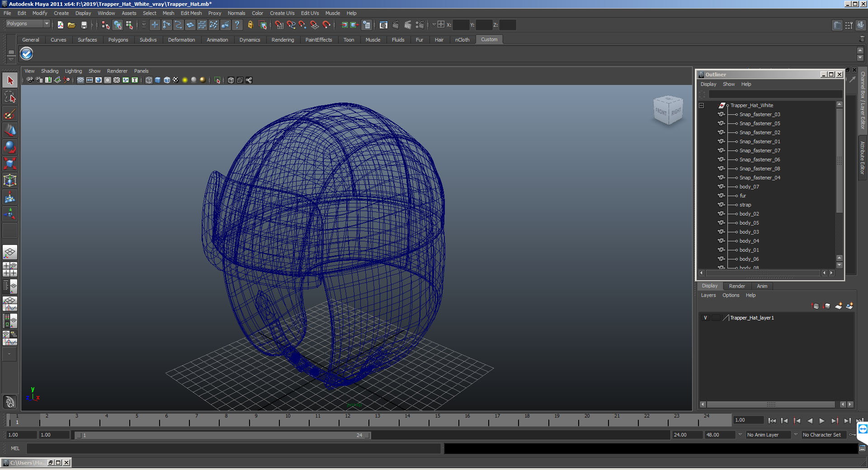The height and width of the screenshot is (470, 868).
Task: Enable snap to grids magnet
Action: [279, 25]
